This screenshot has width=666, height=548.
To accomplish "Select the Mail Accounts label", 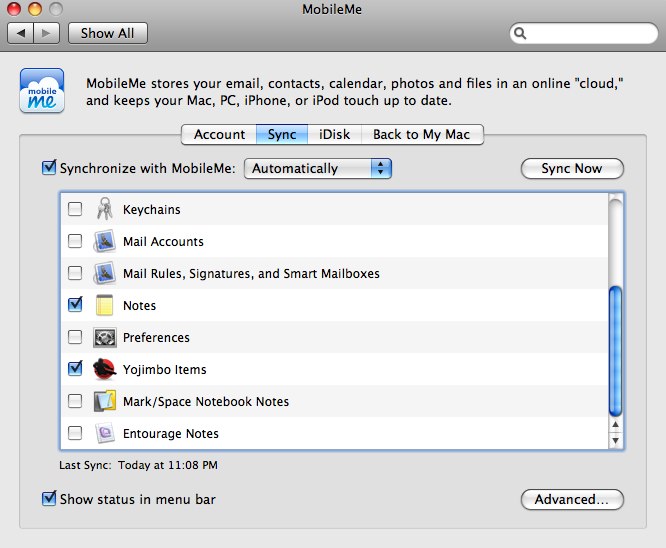I will point(163,241).
